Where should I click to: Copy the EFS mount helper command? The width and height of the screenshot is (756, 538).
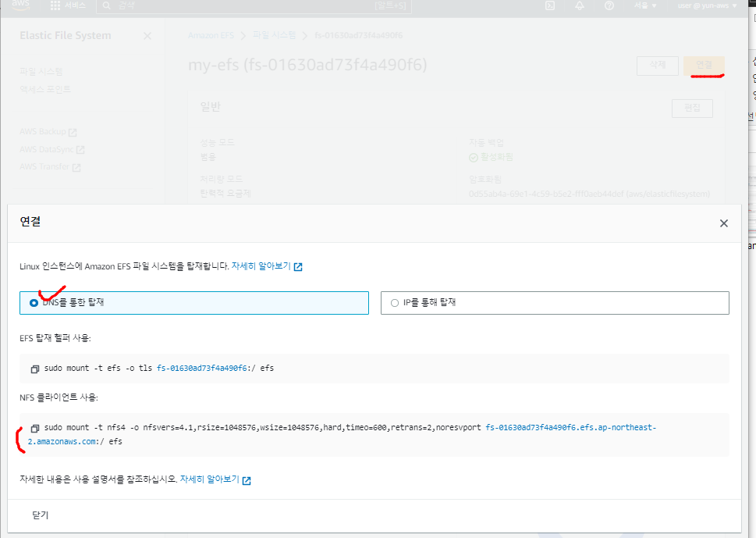(x=34, y=369)
